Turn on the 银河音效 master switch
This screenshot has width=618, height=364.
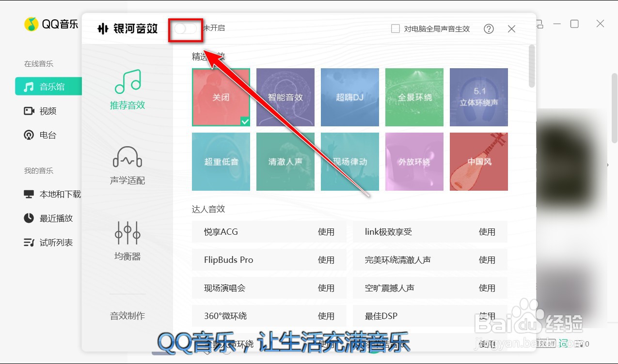tap(186, 29)
